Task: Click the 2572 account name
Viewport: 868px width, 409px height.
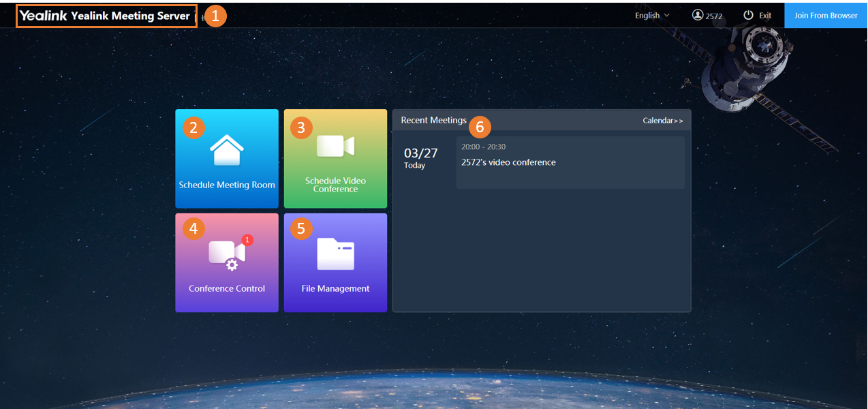Action: (714, 16)
